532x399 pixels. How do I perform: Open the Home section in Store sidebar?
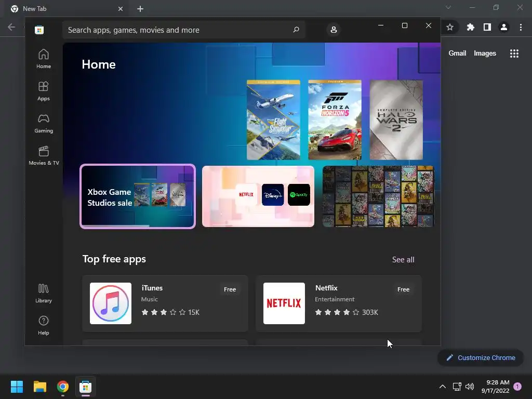[x=44, y=59]
